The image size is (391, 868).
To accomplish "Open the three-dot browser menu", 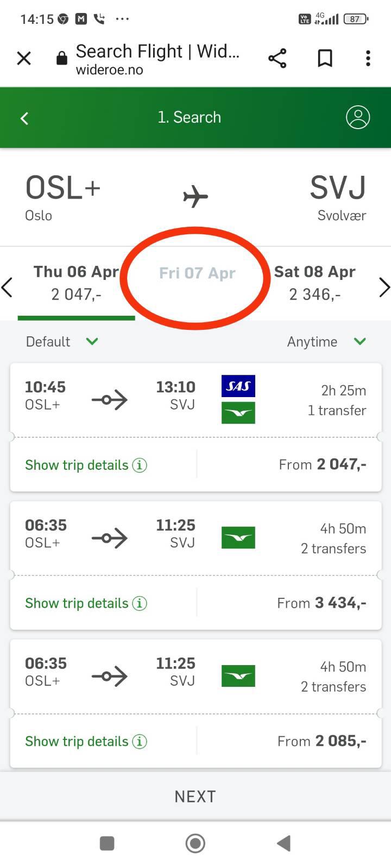I will (368, 58).
